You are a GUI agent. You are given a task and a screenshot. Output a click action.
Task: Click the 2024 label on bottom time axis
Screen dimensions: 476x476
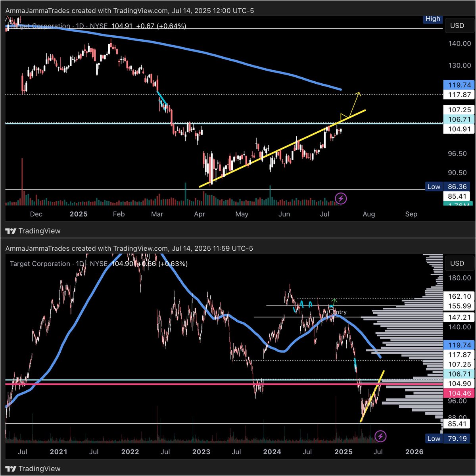[272, 452]
